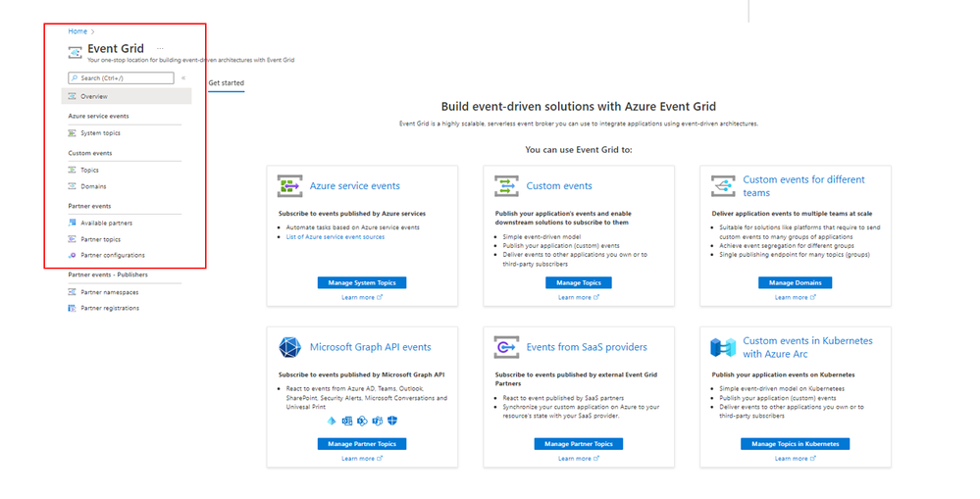Click the Teams icon in Graph API card
Viewport: 980px width, 499px height.
click(x=377, y=421)
